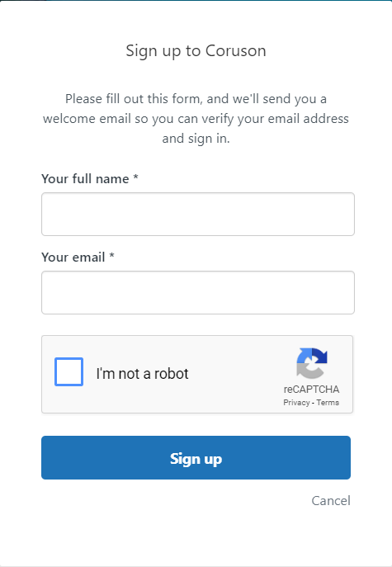Cancel the Coruson sign up
The width and height of the screenshot is (392, 567).
point(331,501)
